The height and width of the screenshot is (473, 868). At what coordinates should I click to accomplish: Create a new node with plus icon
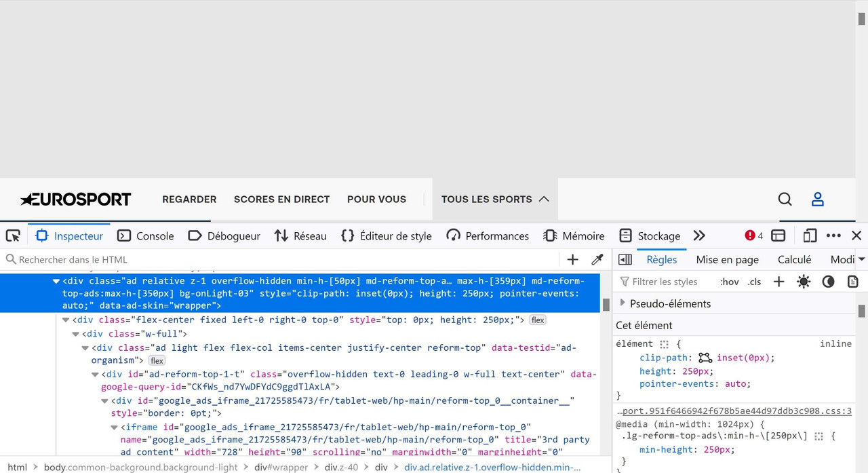point(572,259)
